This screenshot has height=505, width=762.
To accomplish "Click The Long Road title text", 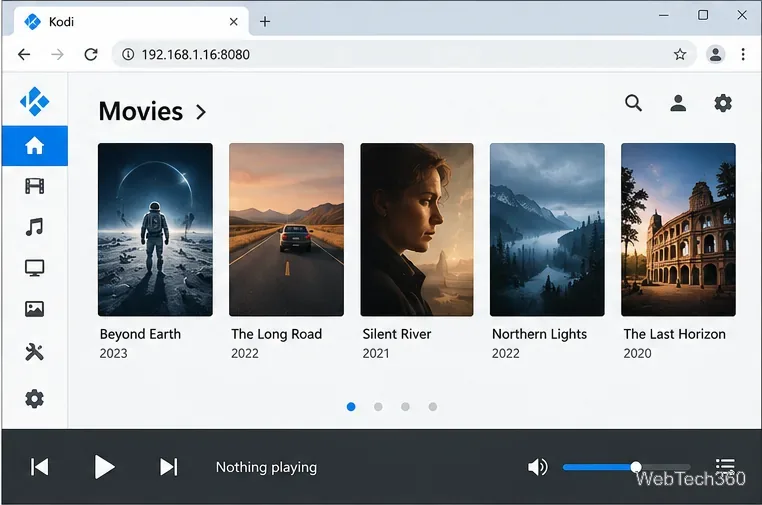I will [x=277, y=334].
